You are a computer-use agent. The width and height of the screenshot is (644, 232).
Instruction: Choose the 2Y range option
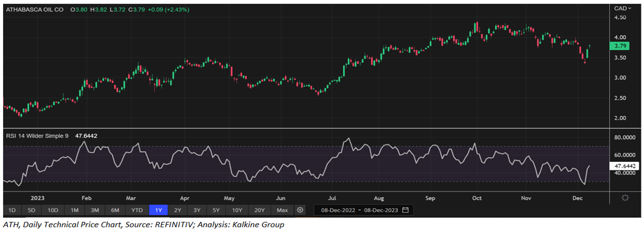coord(178,210)
